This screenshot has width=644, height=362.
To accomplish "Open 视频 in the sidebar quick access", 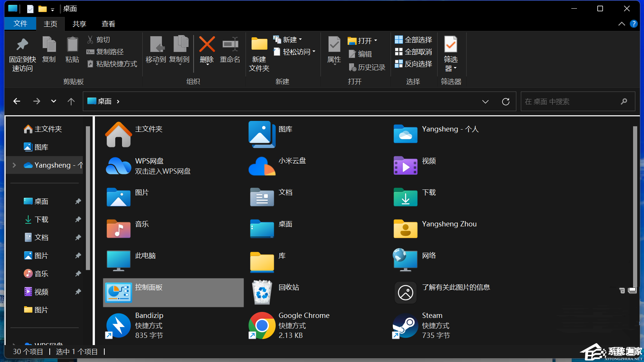I will 36,292.
